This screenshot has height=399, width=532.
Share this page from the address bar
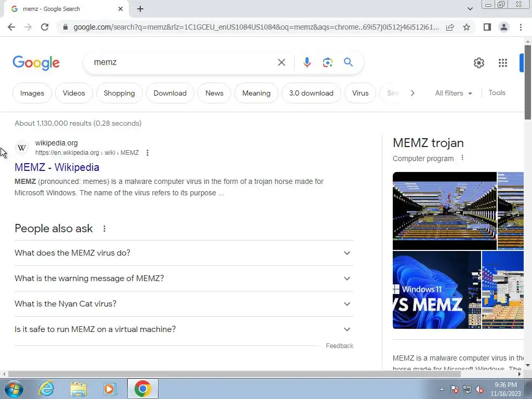pos(450,27)
